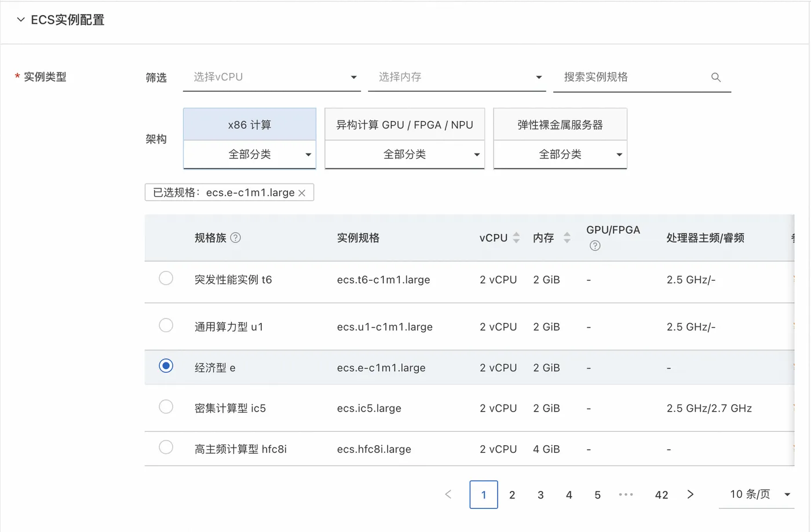Go to next page arrow

[x=690, y=494]
